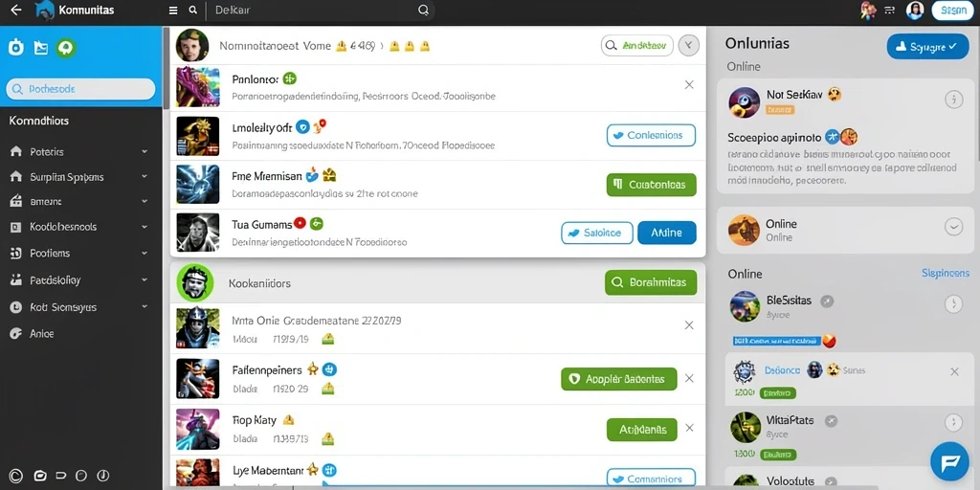Click info circle on Not Serkiav card
This screenshot has height=490, width=980.
click(x=953, y=99)
